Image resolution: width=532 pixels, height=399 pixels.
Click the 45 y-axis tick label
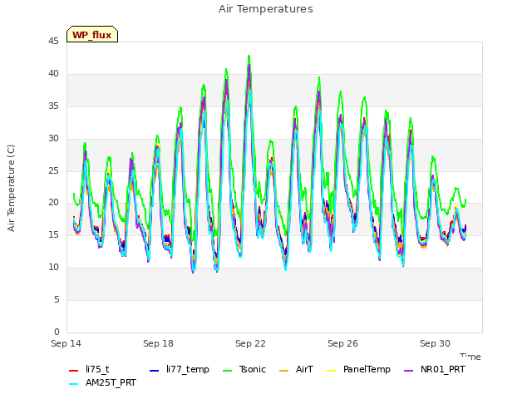point(53,42)
